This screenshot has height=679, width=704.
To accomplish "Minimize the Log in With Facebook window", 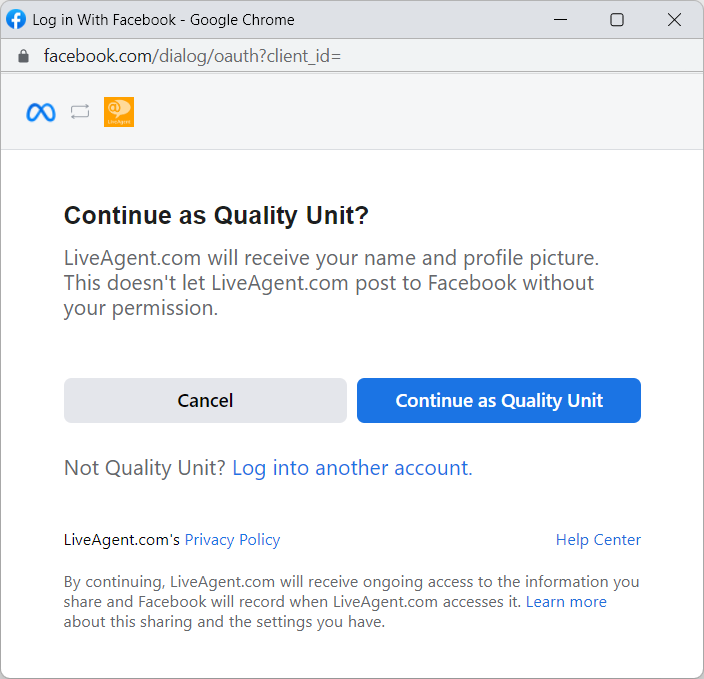I will pos(560,19).
